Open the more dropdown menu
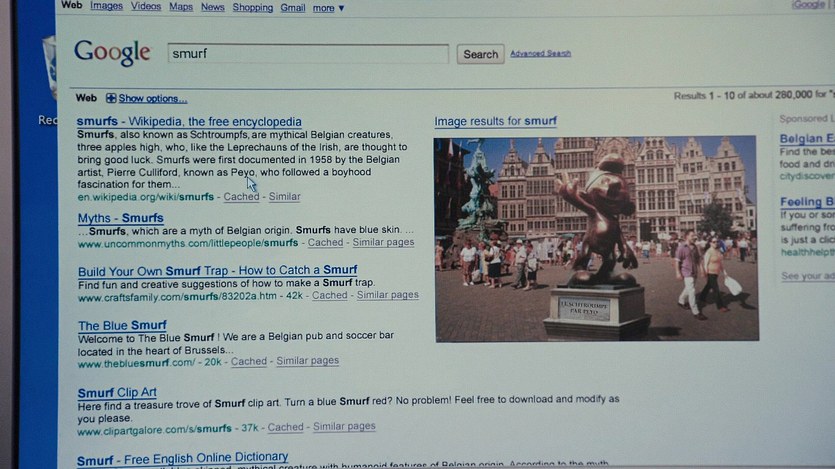 (328, 8)
